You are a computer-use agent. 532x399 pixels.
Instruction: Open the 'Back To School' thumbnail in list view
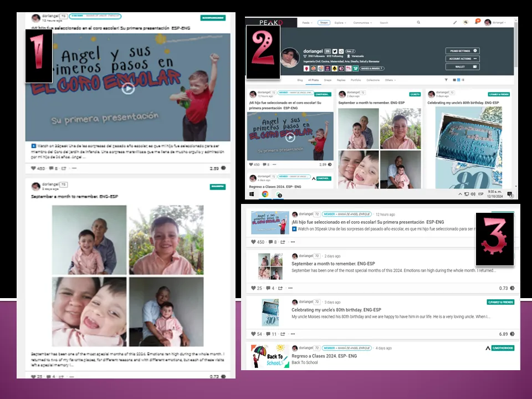click(x=270, y=356)
